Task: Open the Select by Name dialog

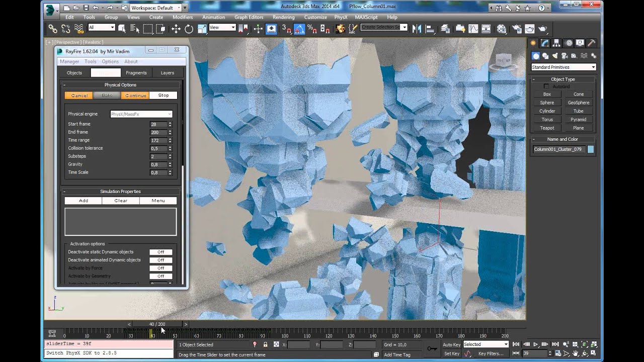Action: coord(135,29)
